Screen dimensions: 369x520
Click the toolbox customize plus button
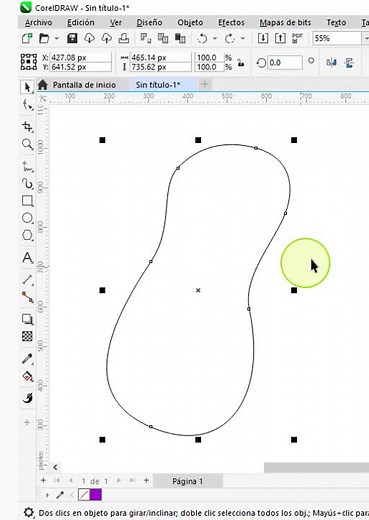(x=27, y=422)
